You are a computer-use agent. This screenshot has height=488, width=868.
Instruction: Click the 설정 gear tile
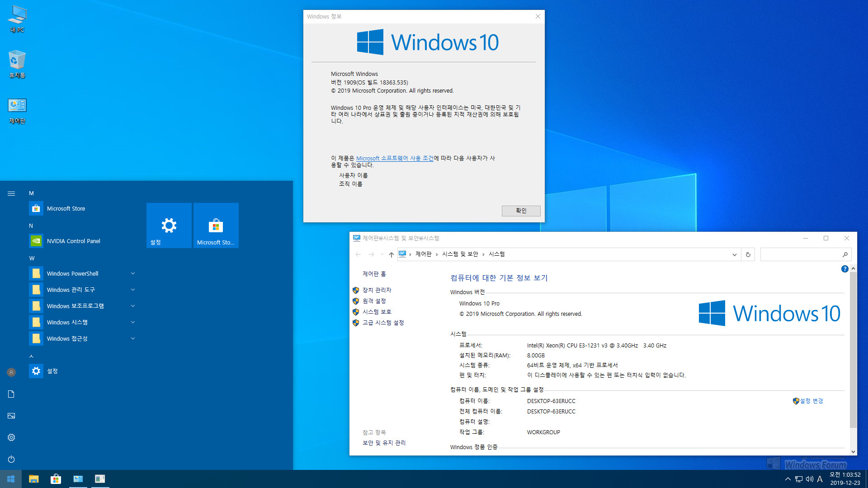coord(169,225)
